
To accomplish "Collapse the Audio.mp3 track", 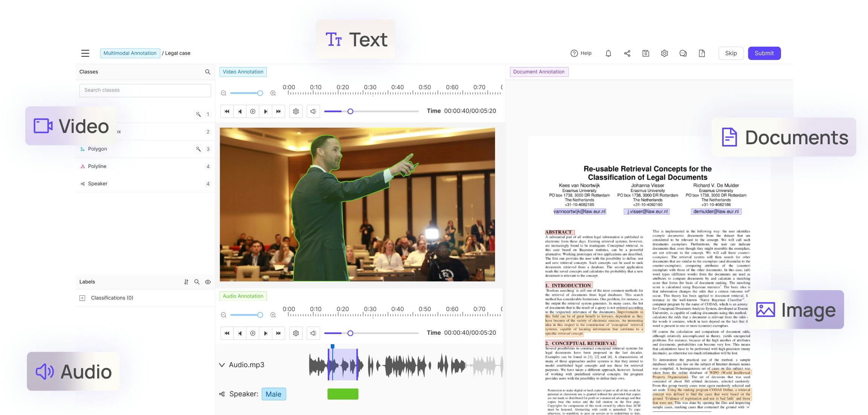I will (222, 365).
